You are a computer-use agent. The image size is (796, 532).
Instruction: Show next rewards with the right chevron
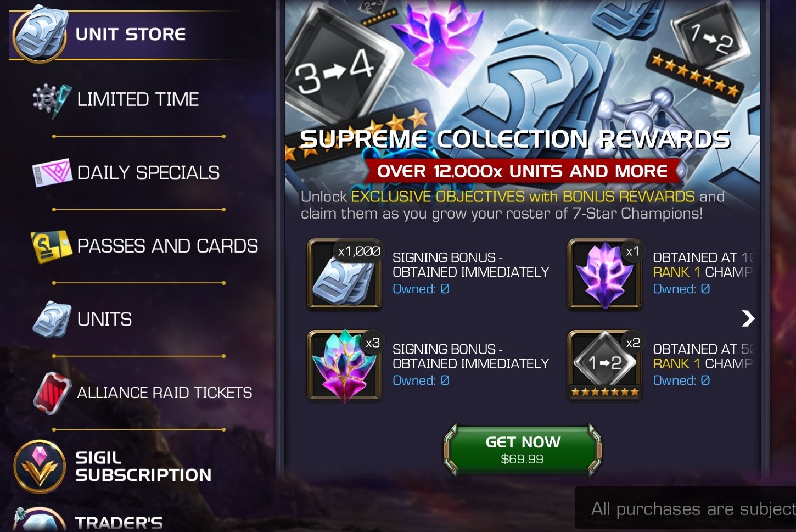point(748,318)
